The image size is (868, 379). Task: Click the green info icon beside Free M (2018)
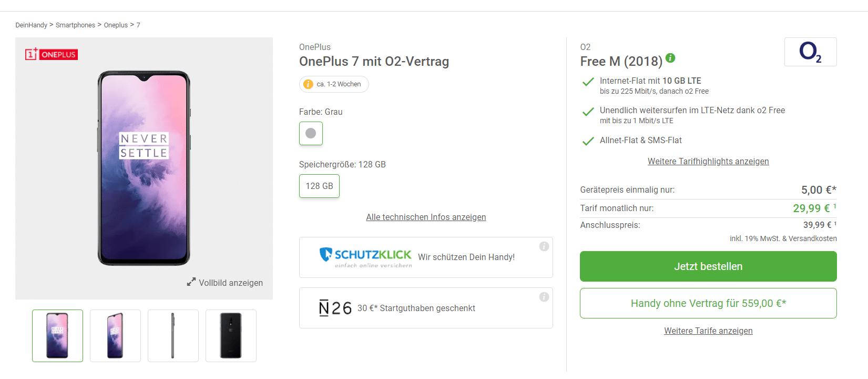(670, 58)
